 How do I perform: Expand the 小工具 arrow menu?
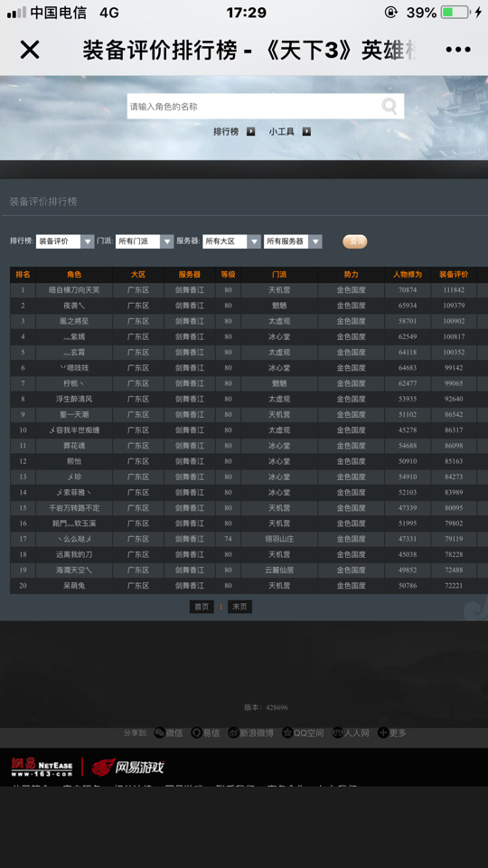point(306,132)
